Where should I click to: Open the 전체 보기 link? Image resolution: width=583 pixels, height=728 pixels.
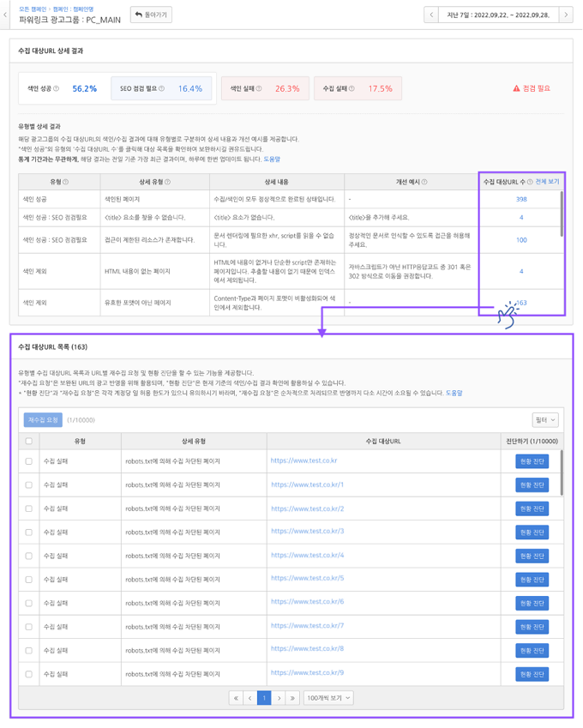[547, 182]
